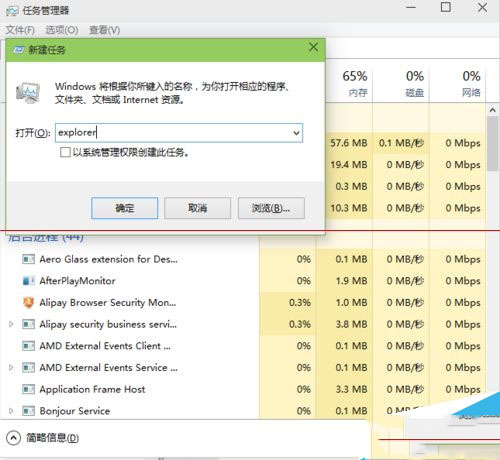
Task: Click the AfterPlayMonitor process icon
Action: tap(28, 281)
